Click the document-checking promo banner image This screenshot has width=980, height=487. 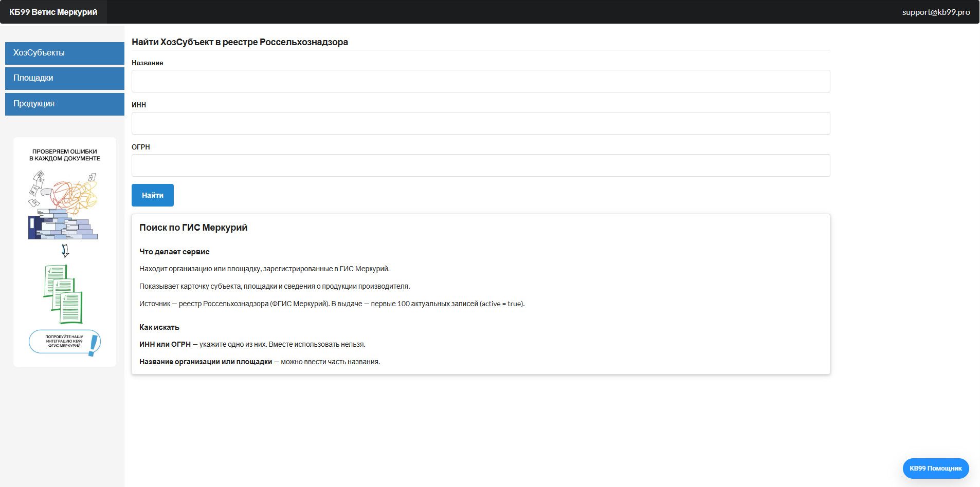(x=65, y=252)
